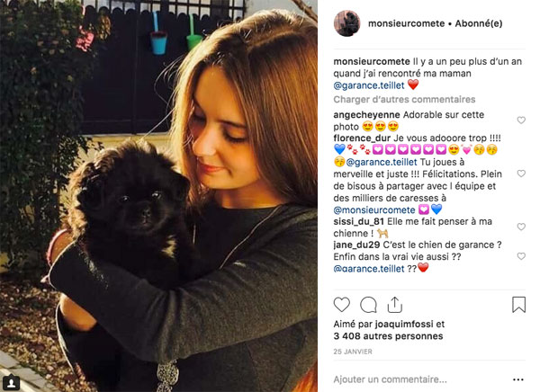The width and height of the screenshot is (540, 392).
Task: Toggle the Abonné(e) follow status
Action: [479, 23]
